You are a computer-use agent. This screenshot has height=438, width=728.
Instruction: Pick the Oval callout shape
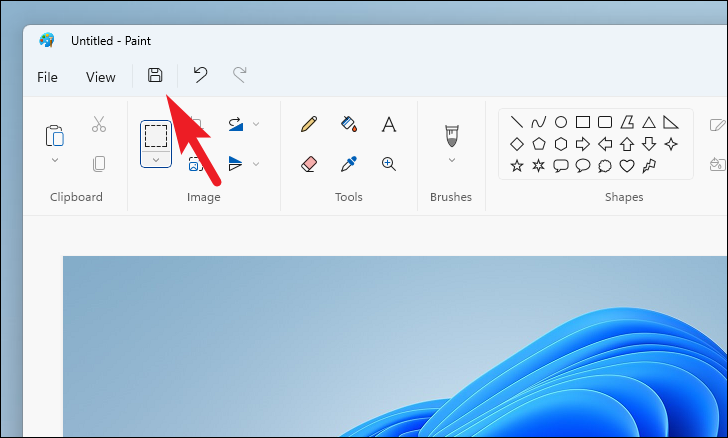(x=583, y=166)
